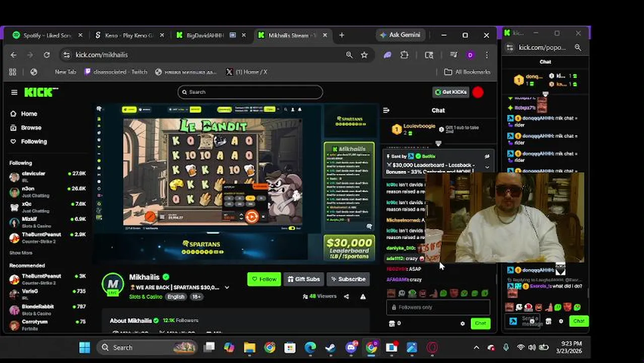Open volume control in system tray
The image size is (644, 363).
[532, 347]
